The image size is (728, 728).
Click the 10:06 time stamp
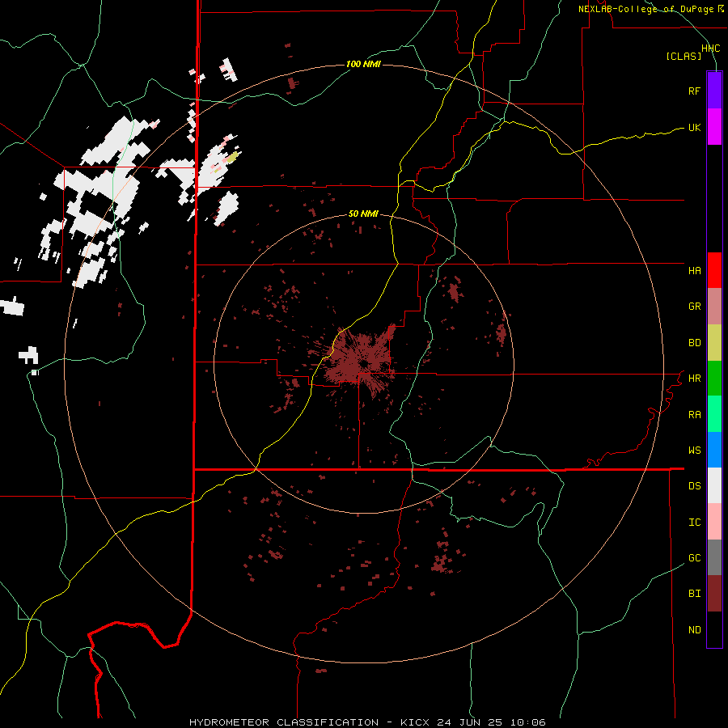click(x=528, y=722)
